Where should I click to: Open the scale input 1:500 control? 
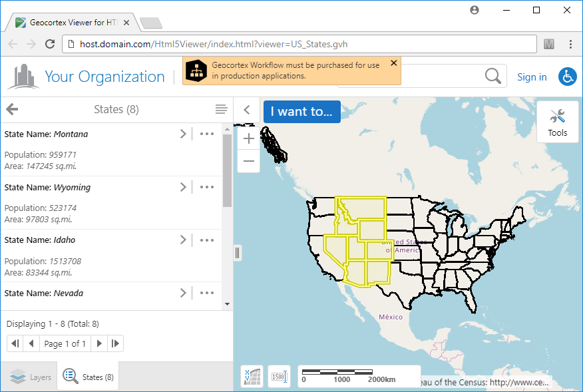click(279, 376)
